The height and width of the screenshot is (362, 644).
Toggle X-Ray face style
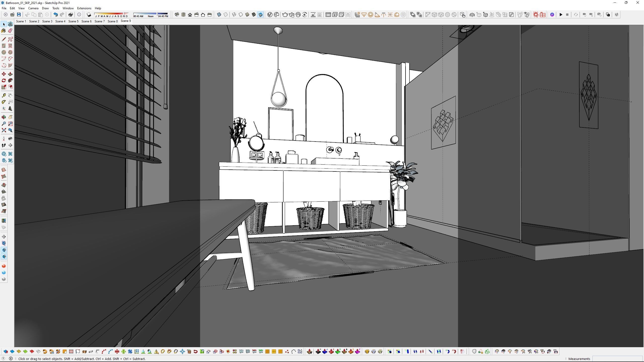[219, 15]
